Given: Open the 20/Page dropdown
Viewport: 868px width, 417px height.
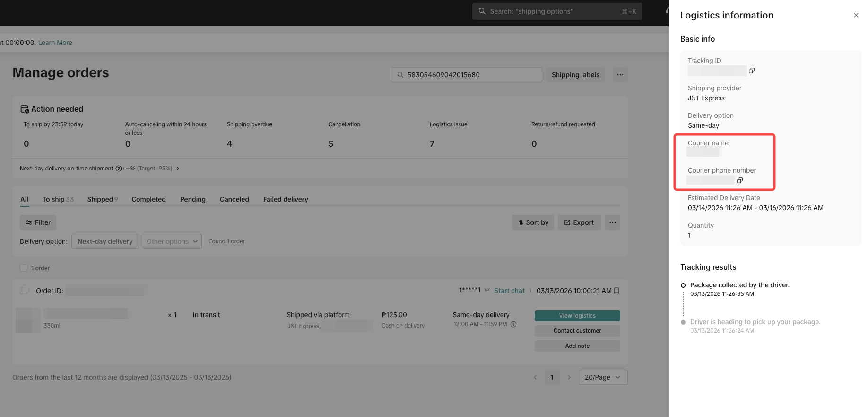Looking at the screenshot, I should click(603, 377).
